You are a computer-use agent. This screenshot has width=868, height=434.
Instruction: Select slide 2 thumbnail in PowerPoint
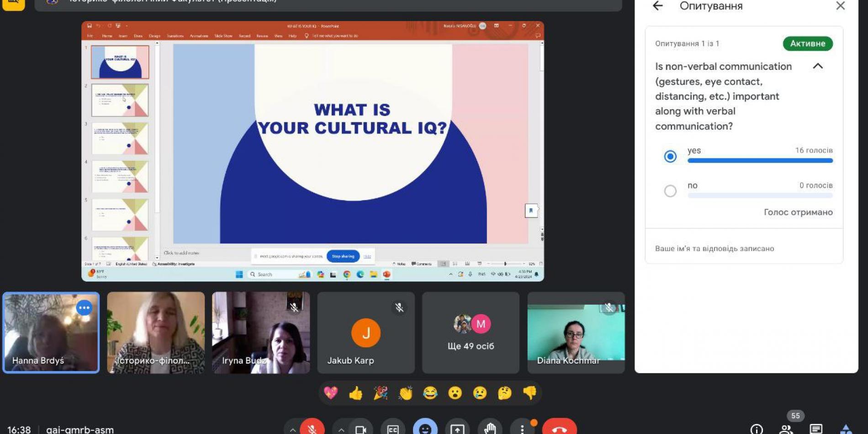(x=120, y=100)
